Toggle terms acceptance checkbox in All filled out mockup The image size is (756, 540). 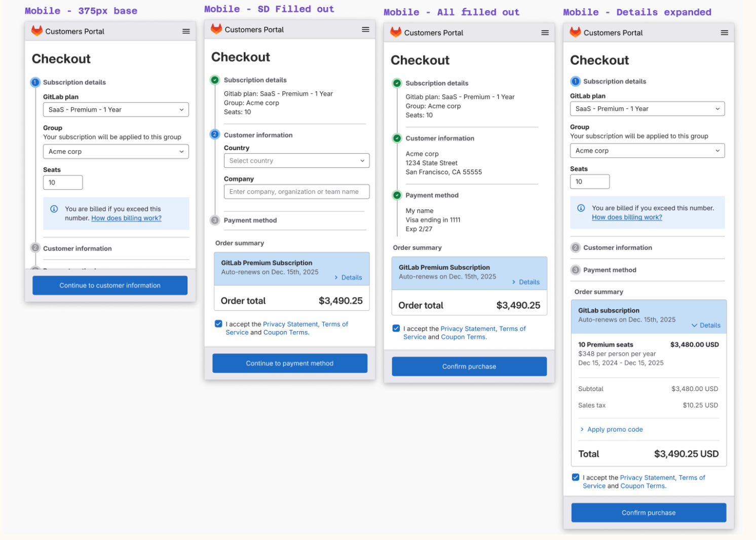click(x=396, y=328)
